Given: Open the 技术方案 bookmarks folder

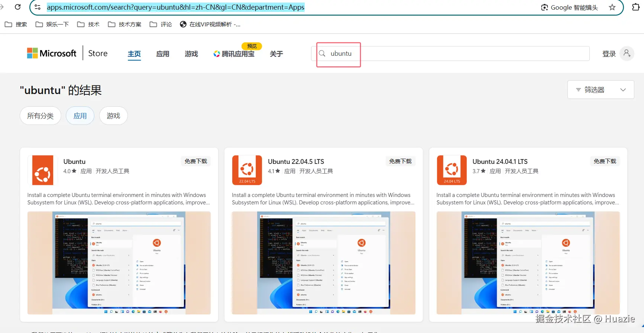Looking at the screenshot, I should pyautogui.click(x=124, y=24).
